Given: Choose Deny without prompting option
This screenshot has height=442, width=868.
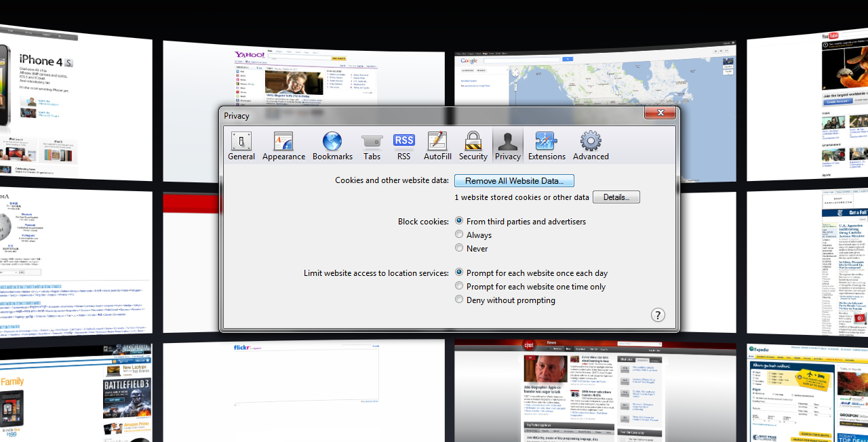Looking at the screenshot, I should pos(459,300).
